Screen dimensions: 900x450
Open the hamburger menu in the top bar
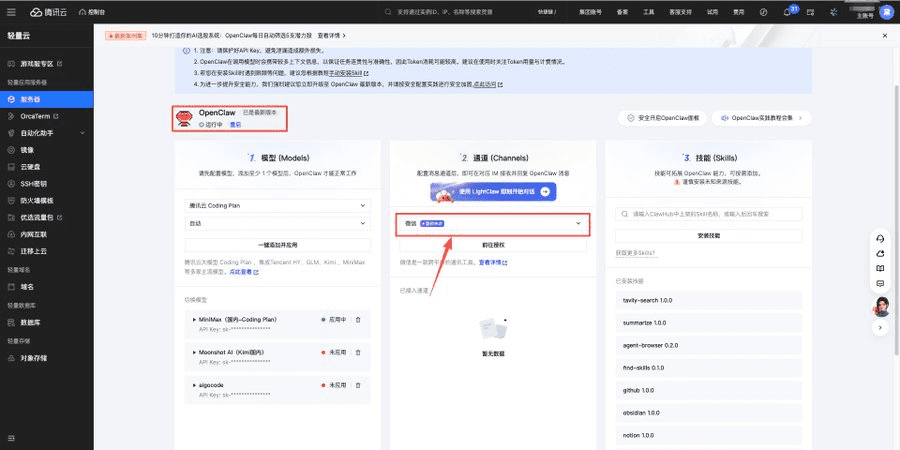tap(11, 11)
